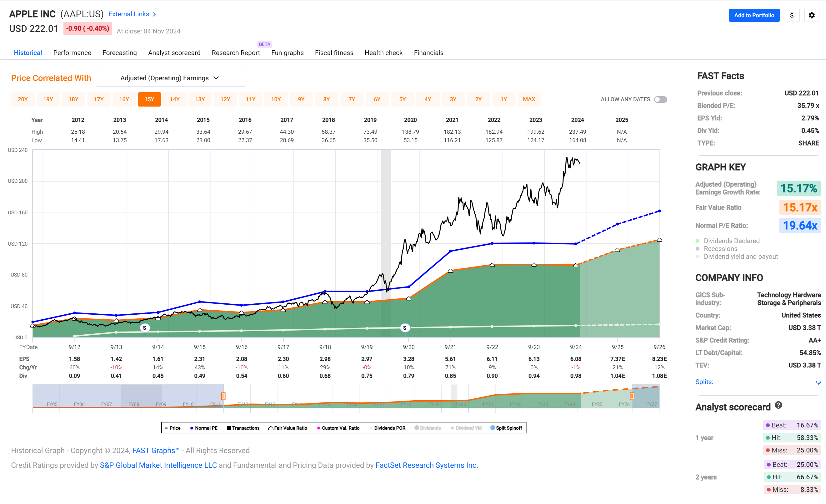Select the MAX time range button

tap(529, 99)
